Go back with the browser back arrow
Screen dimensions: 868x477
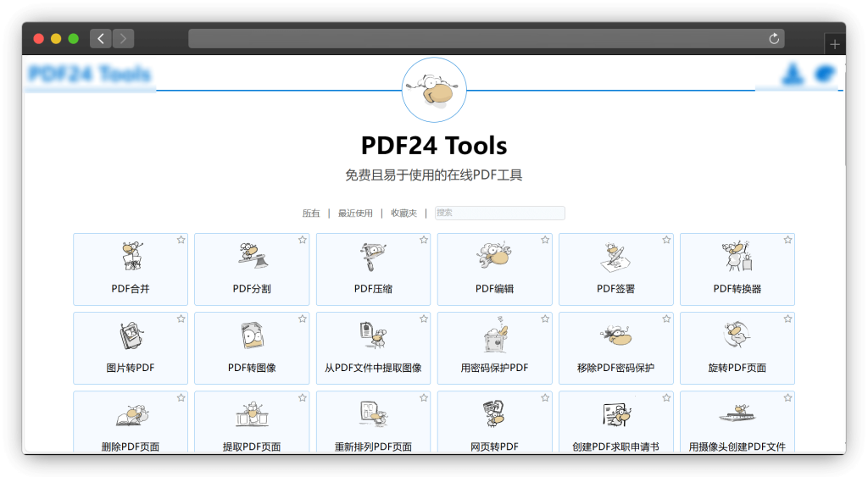(101, 38)
